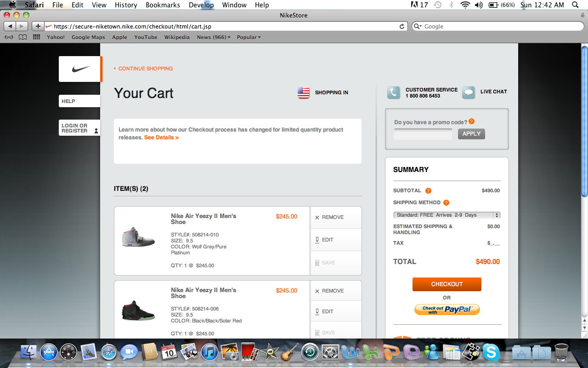Screen dimensions: 588x368
Task: Open iCal calendar in the Dock
Action: point(169,352)
